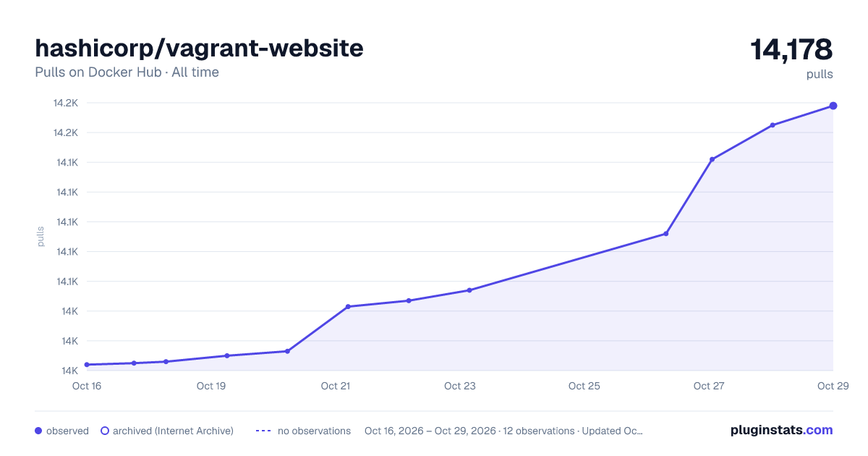Click the Oct 19 axis label
Viewport: 868px width, 456px height.
(211, 386)
